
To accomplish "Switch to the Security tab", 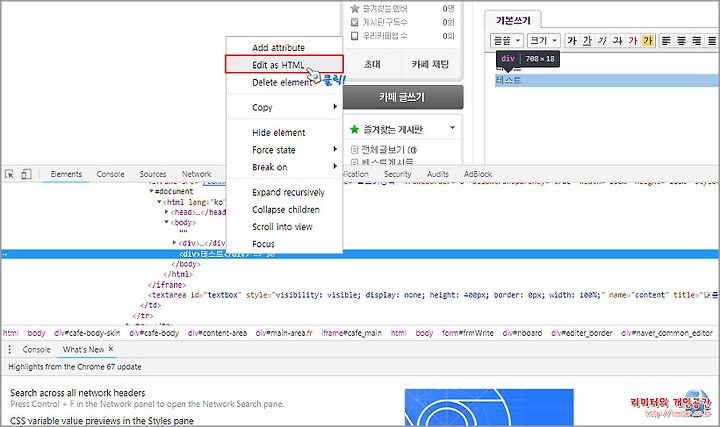I will (x=398, y=174).
